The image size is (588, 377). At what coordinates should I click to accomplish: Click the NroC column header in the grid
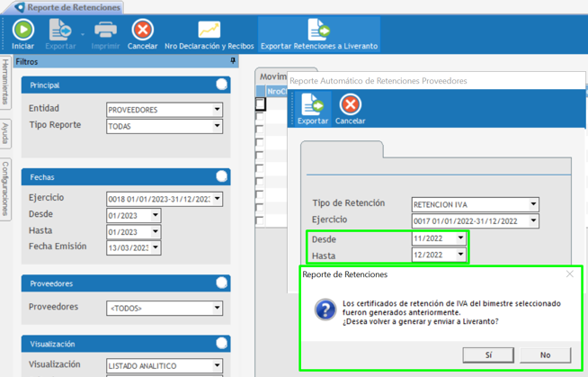(276, 91)
